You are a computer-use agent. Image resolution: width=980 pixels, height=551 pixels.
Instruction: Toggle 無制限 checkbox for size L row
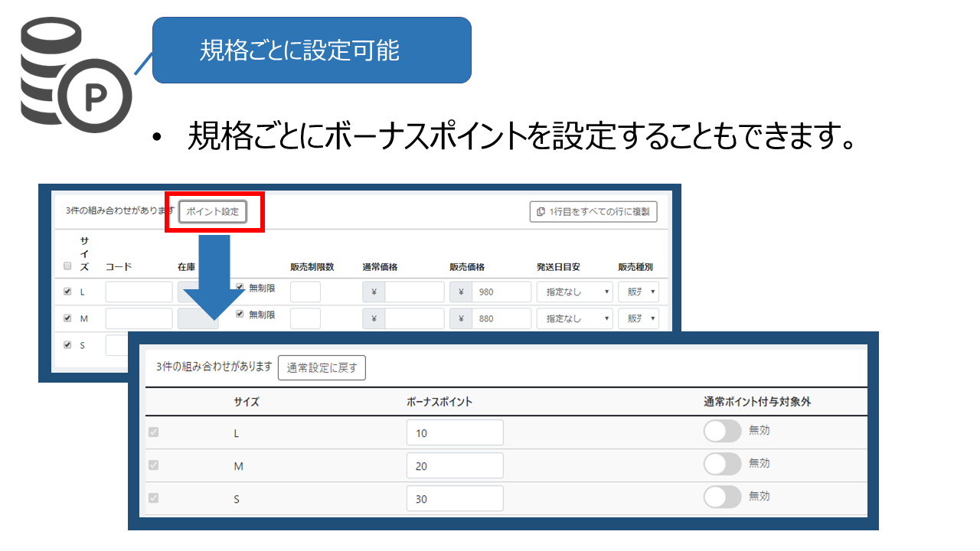[x=240, y=288]
